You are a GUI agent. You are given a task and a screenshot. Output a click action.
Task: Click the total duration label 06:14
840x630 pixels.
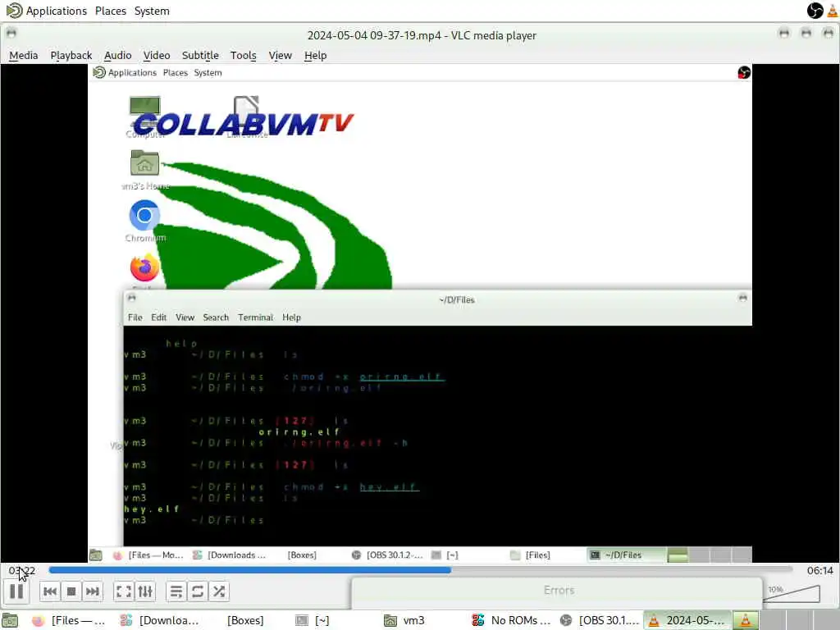pos(819,571)
